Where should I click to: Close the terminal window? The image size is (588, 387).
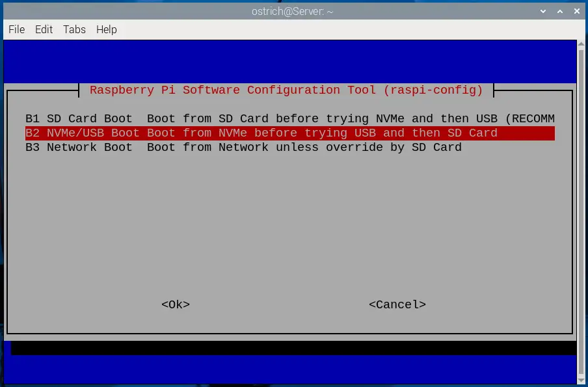[x=577, y=11]
